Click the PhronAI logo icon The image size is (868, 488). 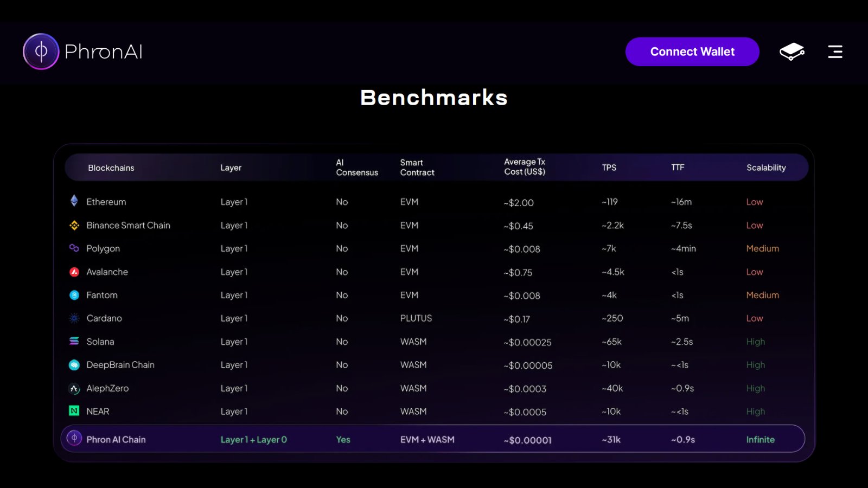[x=41, y=52]
